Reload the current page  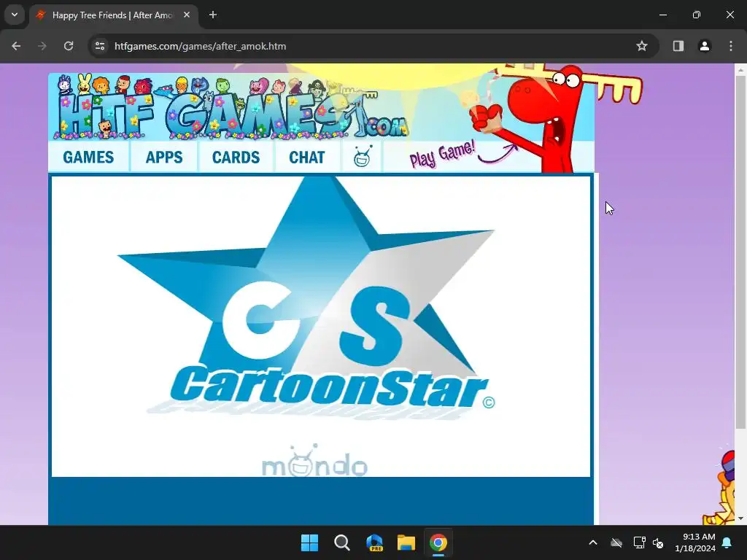click(x=69, y=46)
